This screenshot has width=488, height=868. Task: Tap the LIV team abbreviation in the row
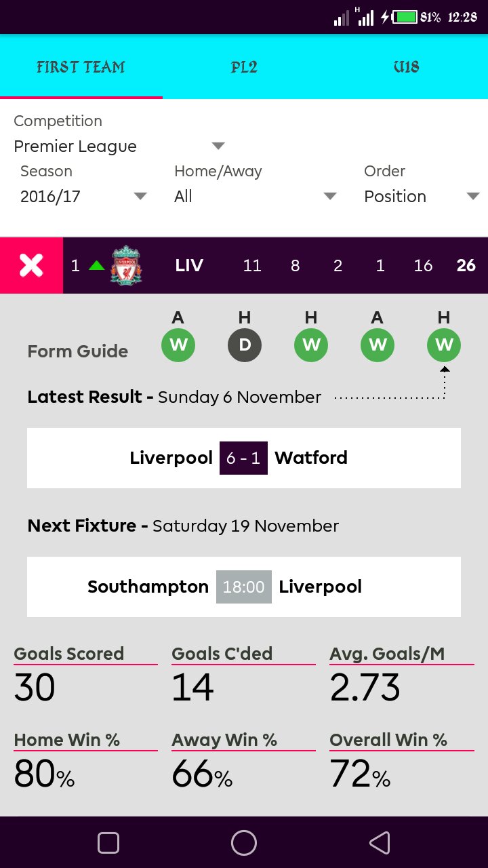(x=189, y=265)
